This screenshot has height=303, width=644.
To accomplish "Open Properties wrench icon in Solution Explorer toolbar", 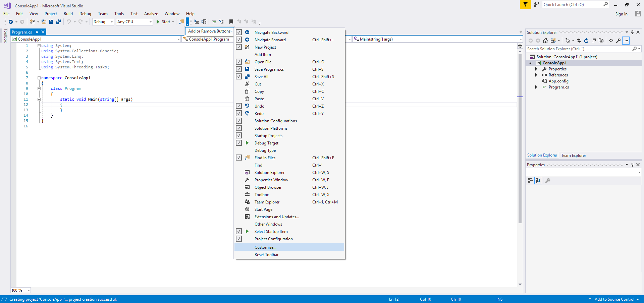I will coord(618,41).
